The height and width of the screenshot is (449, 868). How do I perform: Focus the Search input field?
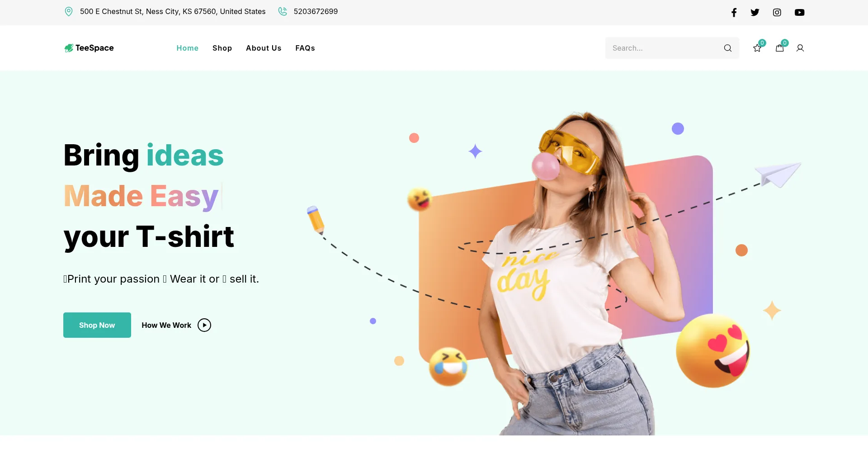tap(665, 48)
